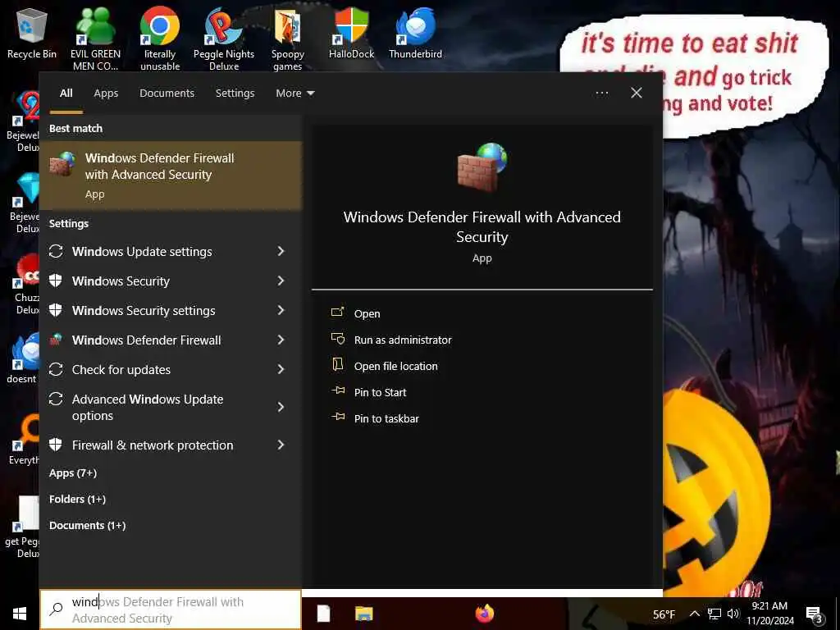Open the Chrome 'literally unusable' shortcut
This screenshot has width=840, height=630.
pos(160,39)
